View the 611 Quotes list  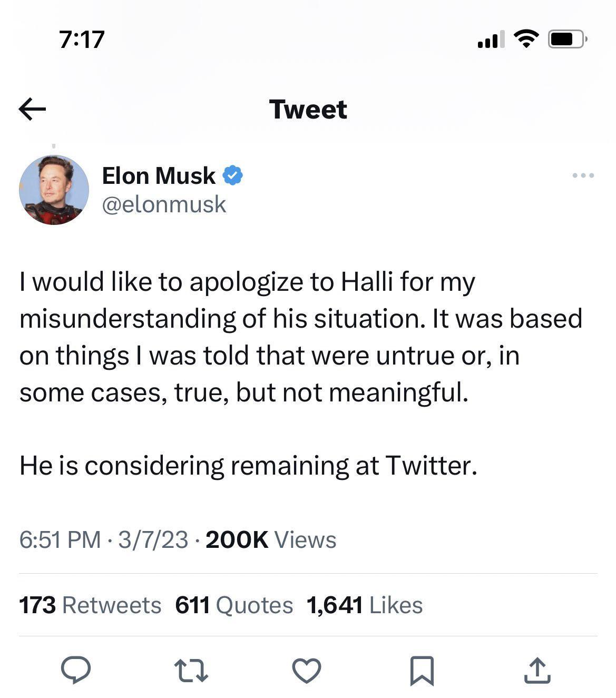[234, 605]
